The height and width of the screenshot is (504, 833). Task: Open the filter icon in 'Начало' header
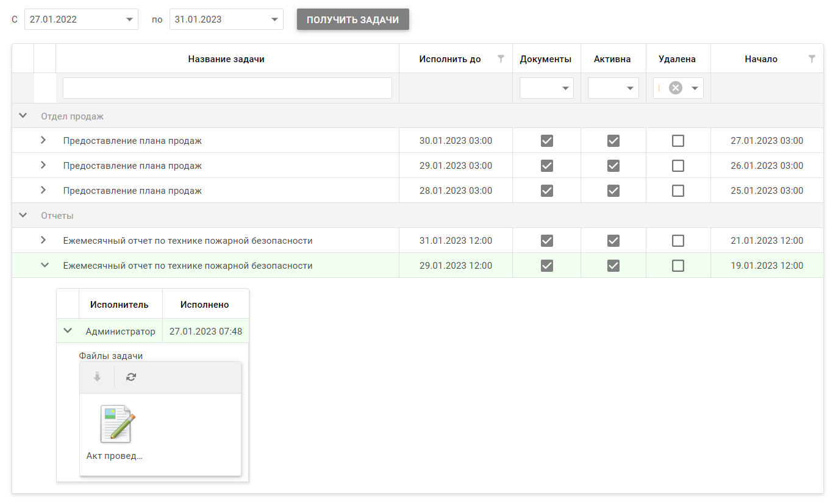[812, 59]
